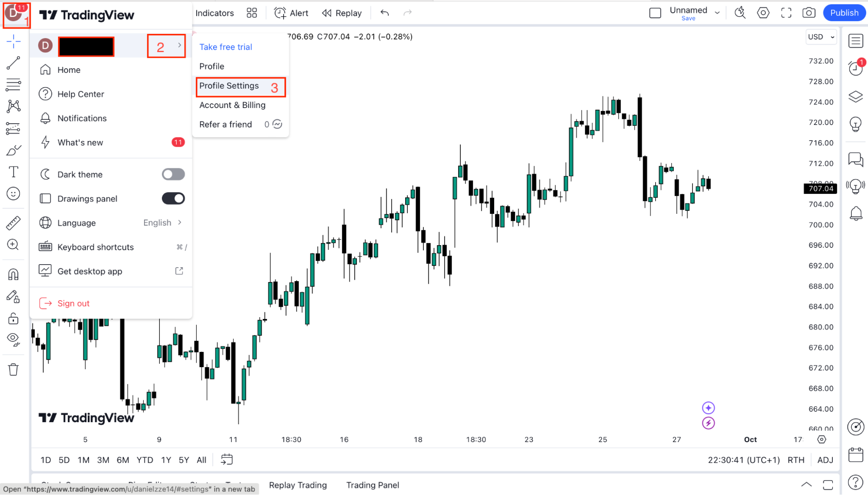868x495 pixels.
Task: Take a chart snapshot with camera icon
Action: pos(809,13)
